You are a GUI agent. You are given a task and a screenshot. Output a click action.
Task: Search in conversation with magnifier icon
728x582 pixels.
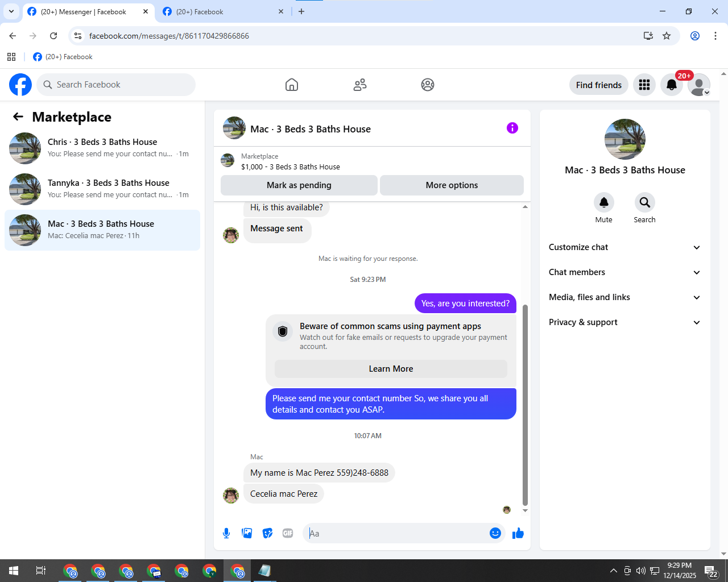point(645,202)
